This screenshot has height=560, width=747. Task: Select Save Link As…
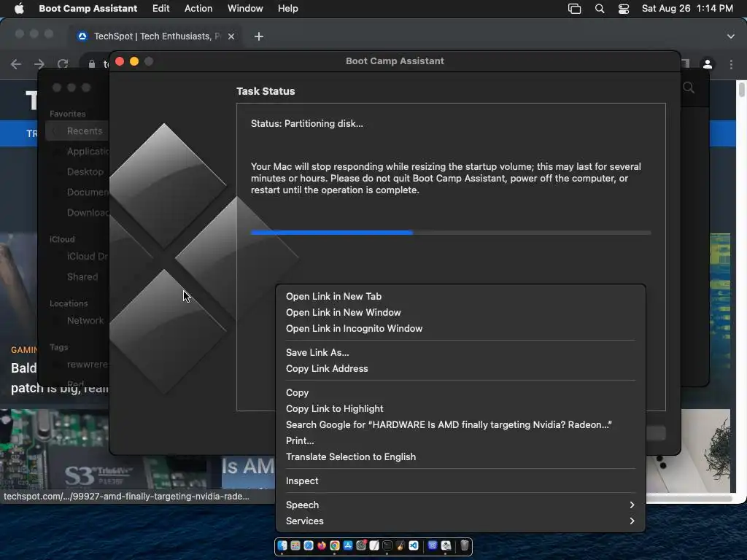point(460,352)
